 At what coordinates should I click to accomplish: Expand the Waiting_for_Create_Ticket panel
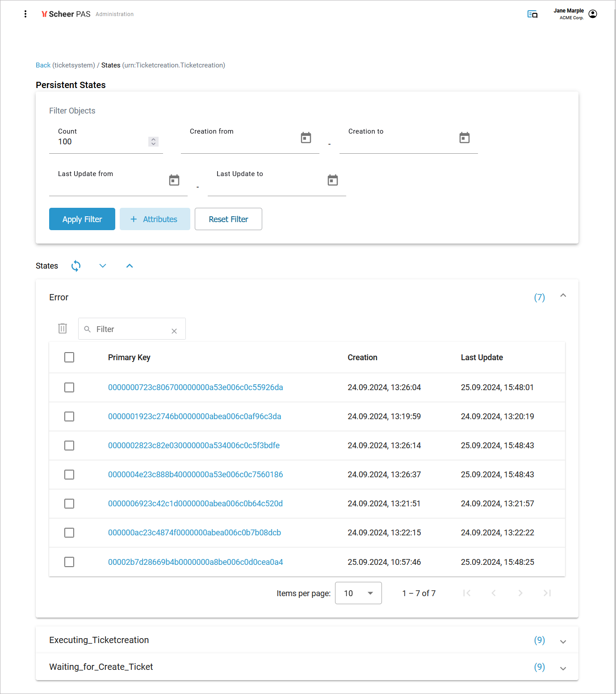coord(563,669)
